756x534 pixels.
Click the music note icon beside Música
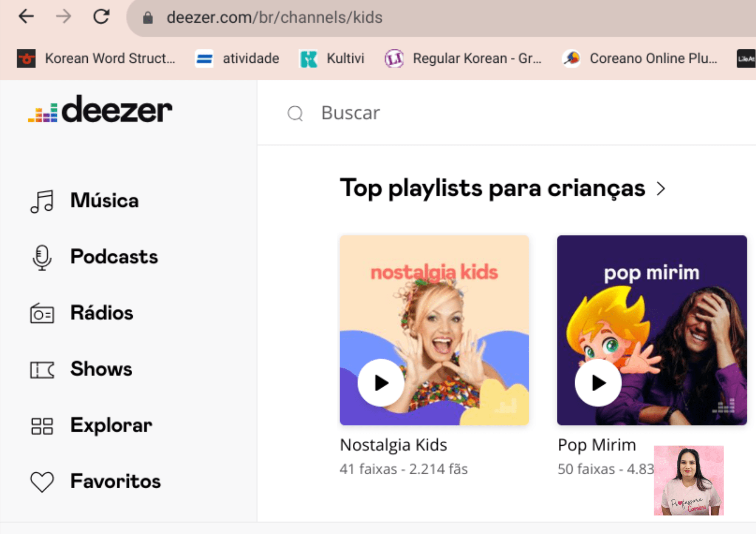[x=42, y=201]
